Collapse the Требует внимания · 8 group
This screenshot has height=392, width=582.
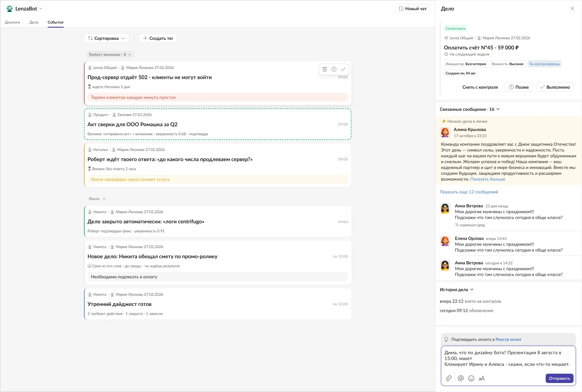pyautogui.click(x=110, y=54)
